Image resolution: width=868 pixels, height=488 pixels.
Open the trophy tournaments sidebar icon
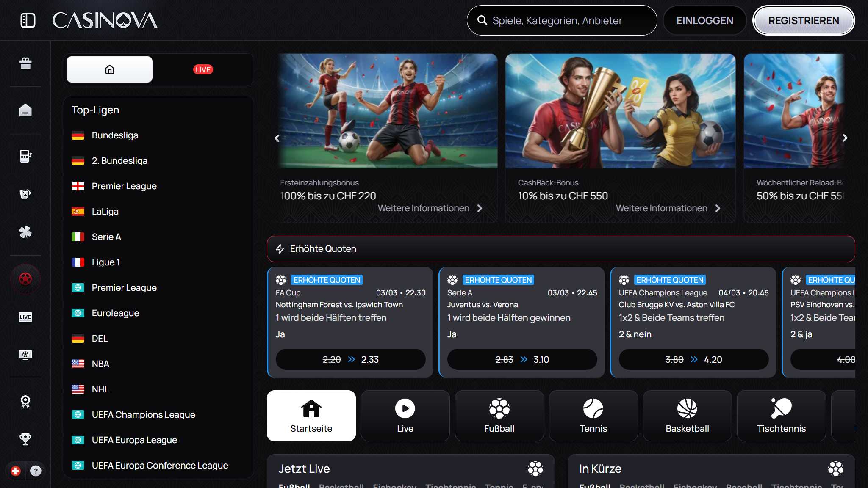25,439
